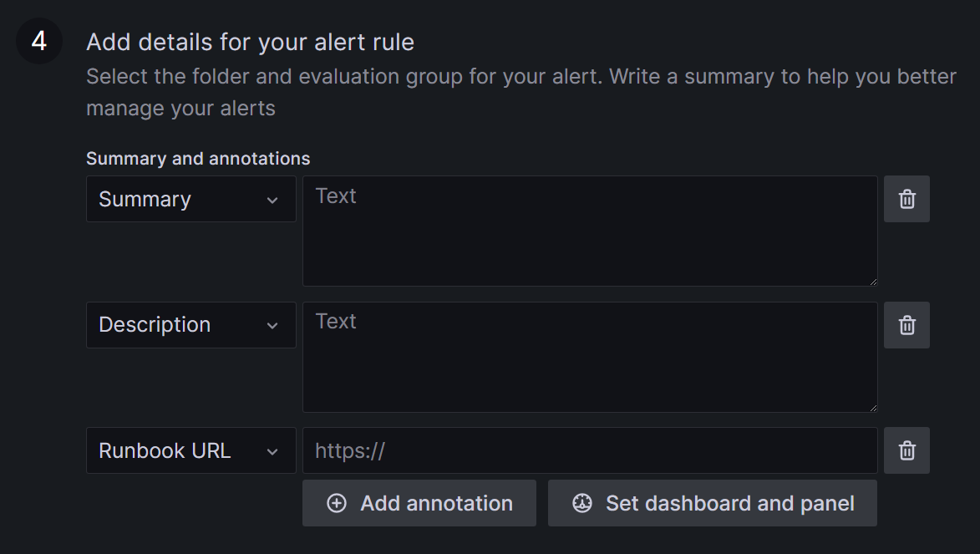Click into the Description text area
This screenshot has height=554, width=980.
[589, 357]
